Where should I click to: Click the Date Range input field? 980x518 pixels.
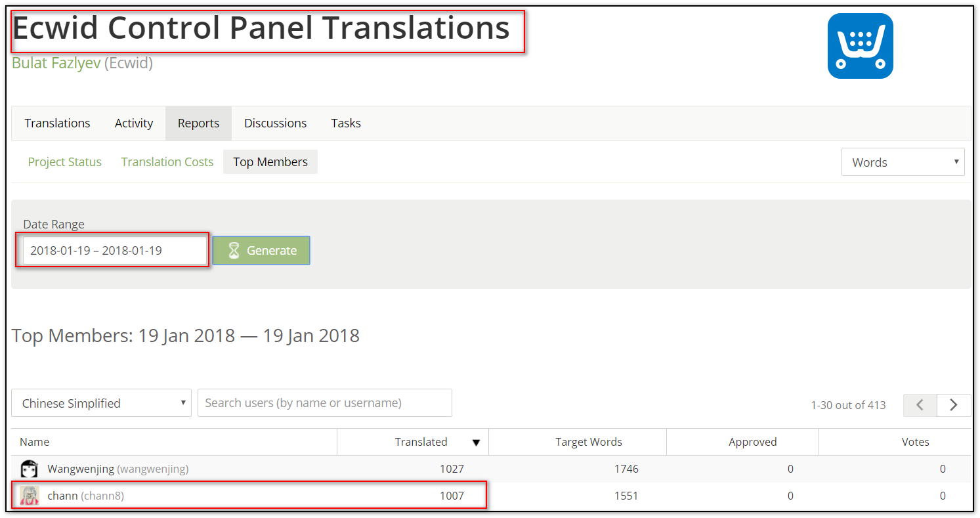115,250
